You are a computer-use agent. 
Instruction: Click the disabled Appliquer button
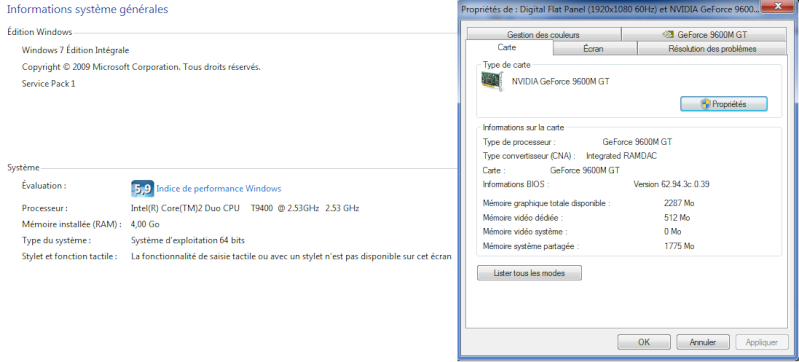pos(762,342)
